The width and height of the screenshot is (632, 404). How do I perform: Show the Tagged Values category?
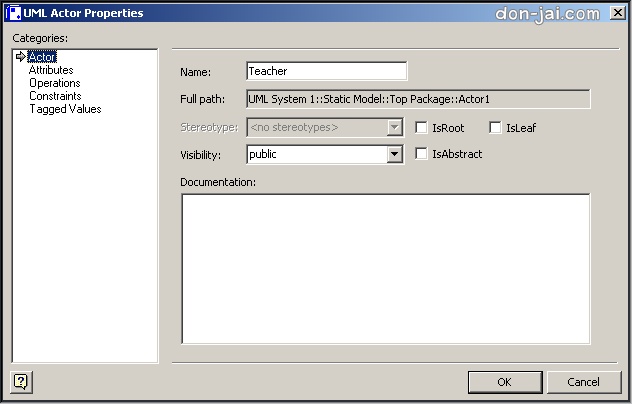point(65,109)
